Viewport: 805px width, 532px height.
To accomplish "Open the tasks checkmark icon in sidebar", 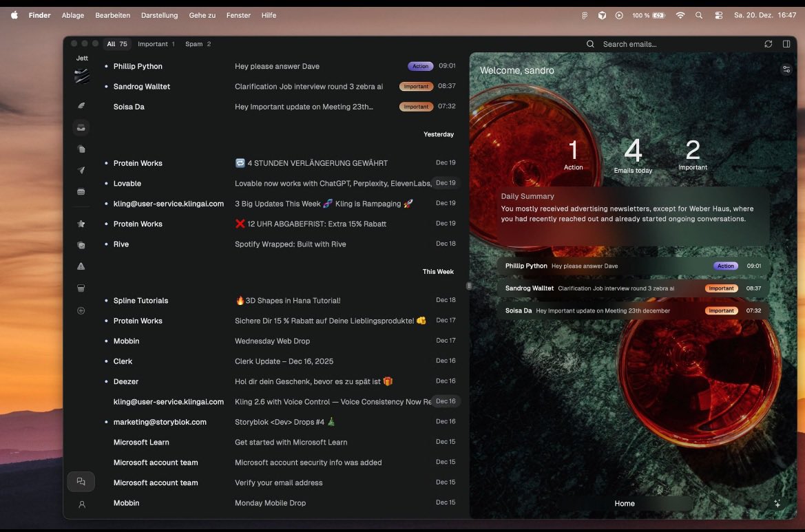I will [x=81, y=245].
